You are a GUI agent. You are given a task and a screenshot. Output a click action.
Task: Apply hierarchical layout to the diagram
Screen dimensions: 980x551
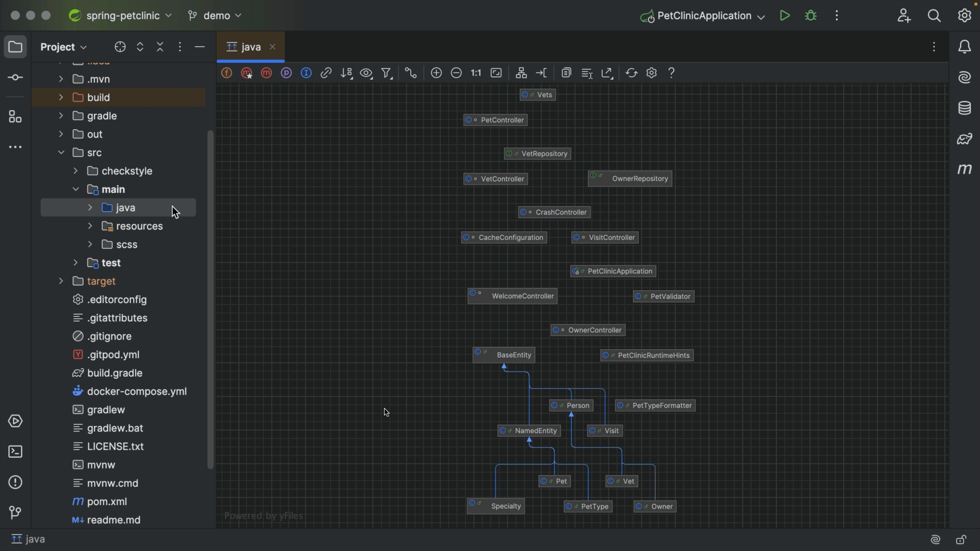[x=521, y=73]
